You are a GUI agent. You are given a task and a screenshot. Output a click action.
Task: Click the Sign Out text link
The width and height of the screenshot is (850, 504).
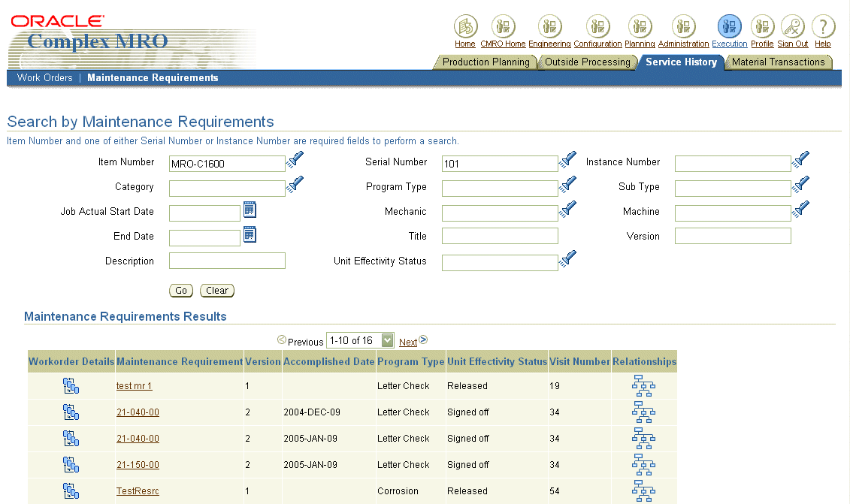tap(793, 44)
